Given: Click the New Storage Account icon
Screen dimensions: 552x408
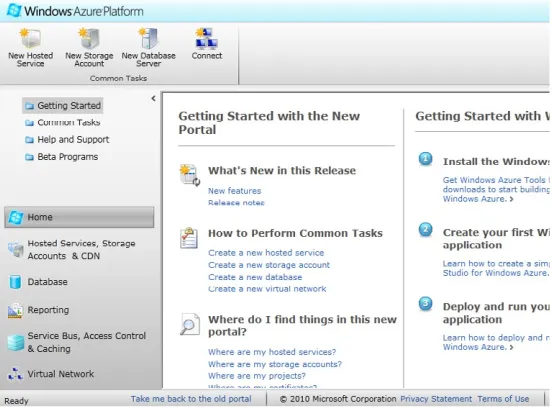Looking at the screenshot, I should pyautogui.click(x=89, y=38).
